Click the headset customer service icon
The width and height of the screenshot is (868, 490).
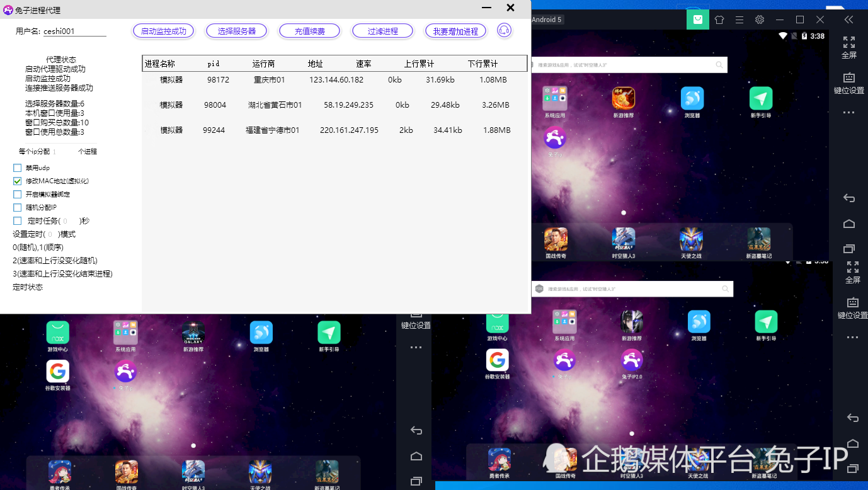tap(504, 30)
